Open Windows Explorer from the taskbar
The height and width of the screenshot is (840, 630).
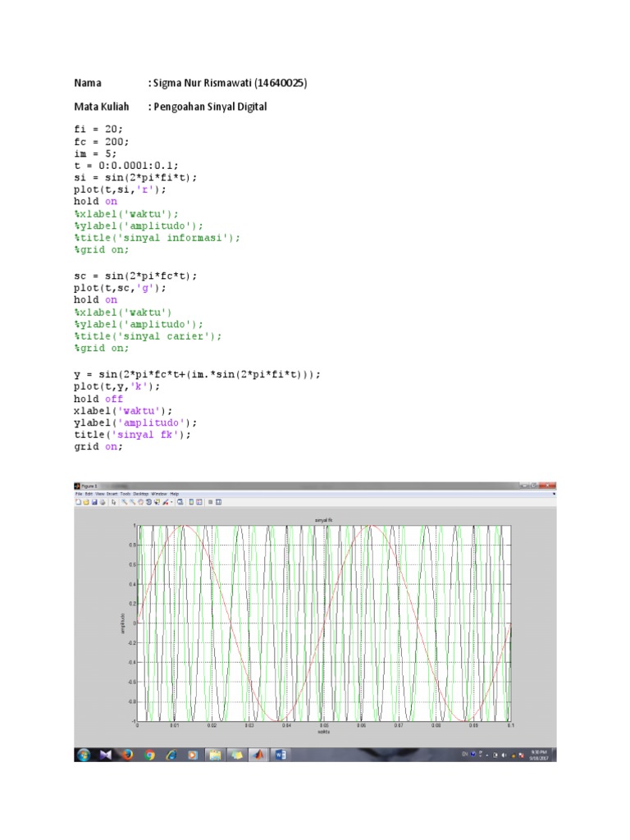click(216, 755)
